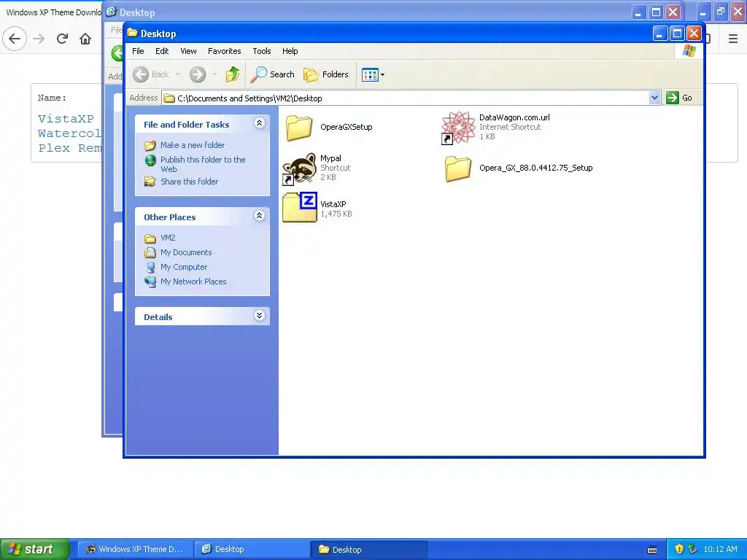Click the Windows flag logo in Explorer
Screen dimensions: 747x560
(x=689, y=51)
